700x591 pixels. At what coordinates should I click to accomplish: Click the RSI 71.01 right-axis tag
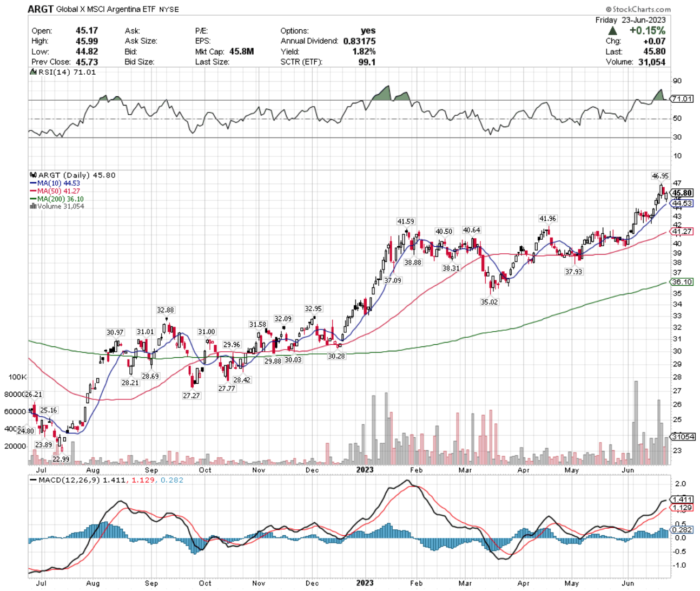click(682, 99)
